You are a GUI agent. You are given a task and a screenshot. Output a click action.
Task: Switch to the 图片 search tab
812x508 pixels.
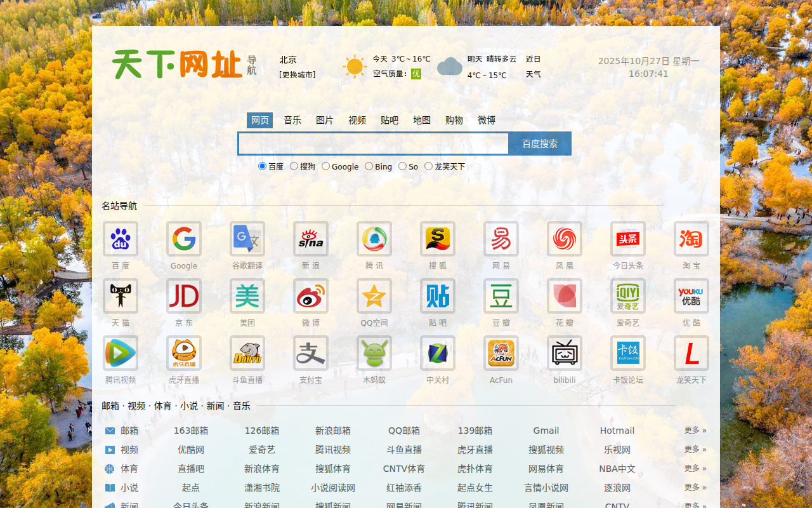pos(324,120)
